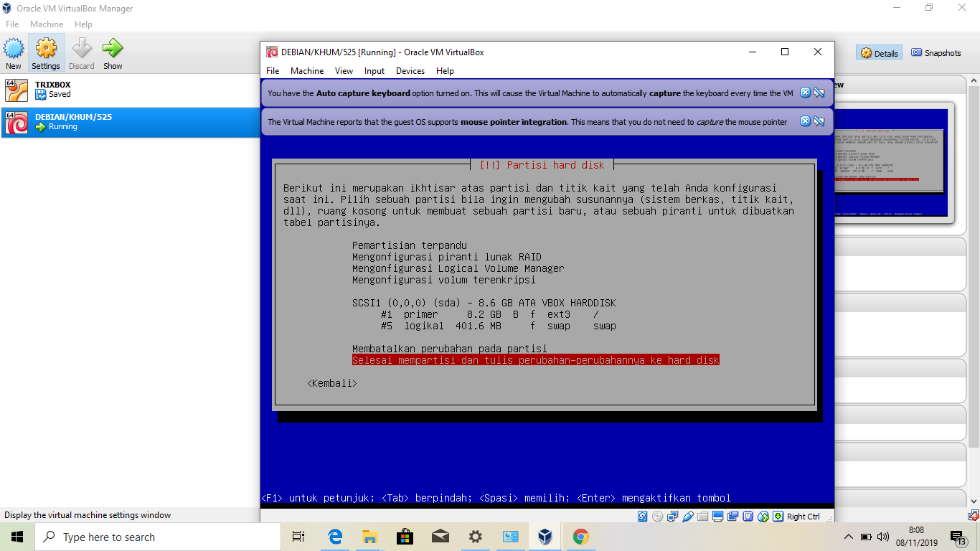Screen dimensions: 980x551
Task: Open Help menu in VirtualBox Manager
Action: pyautogui.click(x=83, y=24)
